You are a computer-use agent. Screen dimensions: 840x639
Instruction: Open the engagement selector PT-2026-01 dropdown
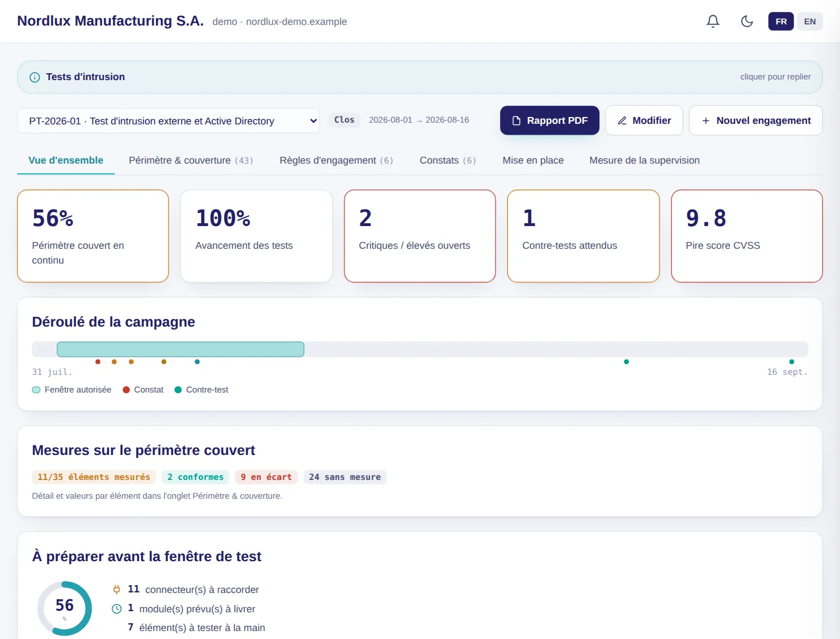tap(169, 121)
